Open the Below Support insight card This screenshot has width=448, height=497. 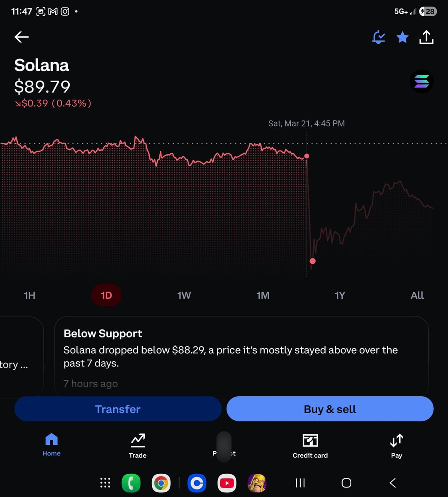tap(241, 356)
